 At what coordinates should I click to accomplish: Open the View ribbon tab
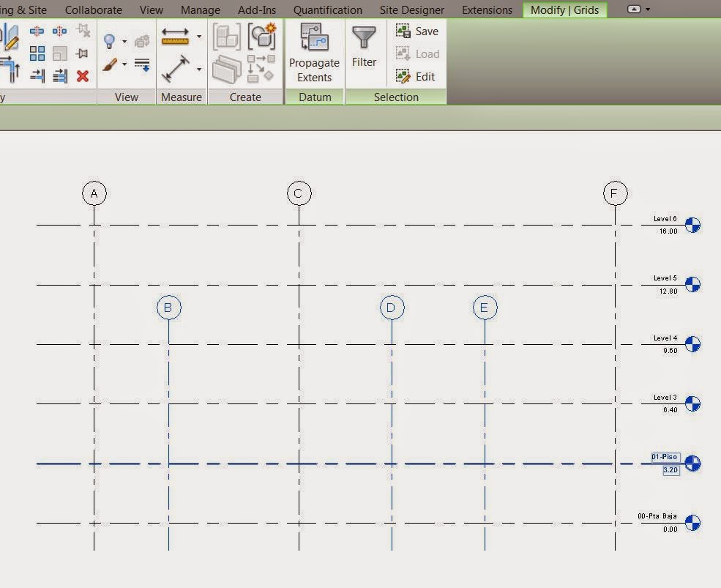pyautogui.click(x=152, y=10)
